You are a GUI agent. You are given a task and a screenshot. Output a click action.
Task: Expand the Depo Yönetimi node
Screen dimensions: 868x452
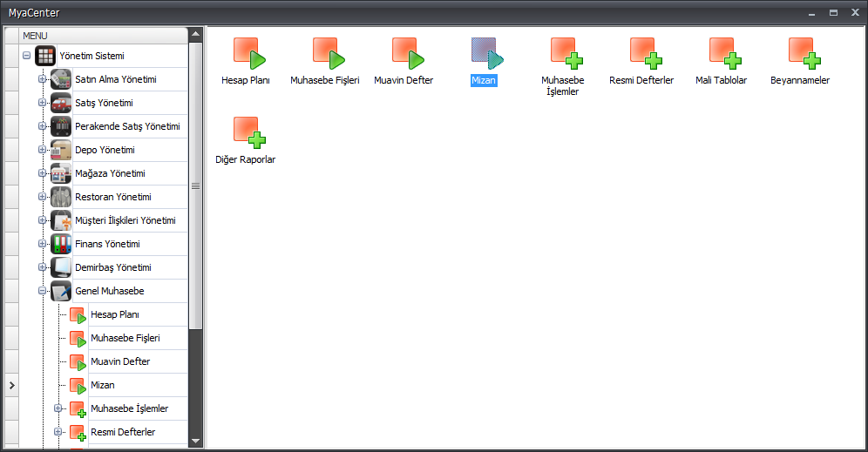tap(42, 150)
